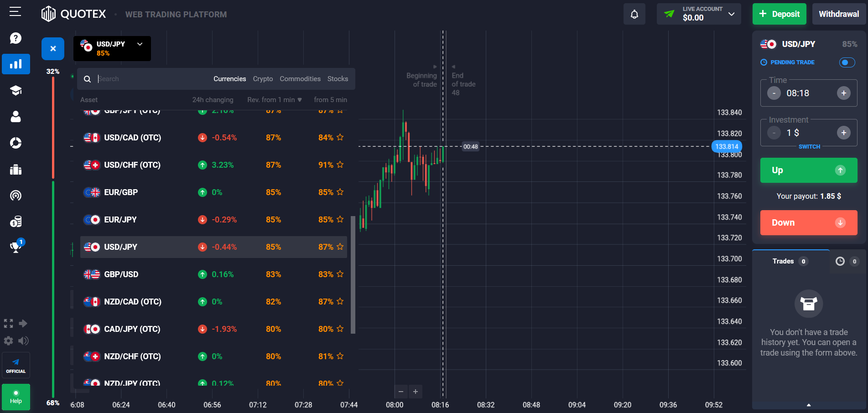Select the Crypto tab

point(263,79)
